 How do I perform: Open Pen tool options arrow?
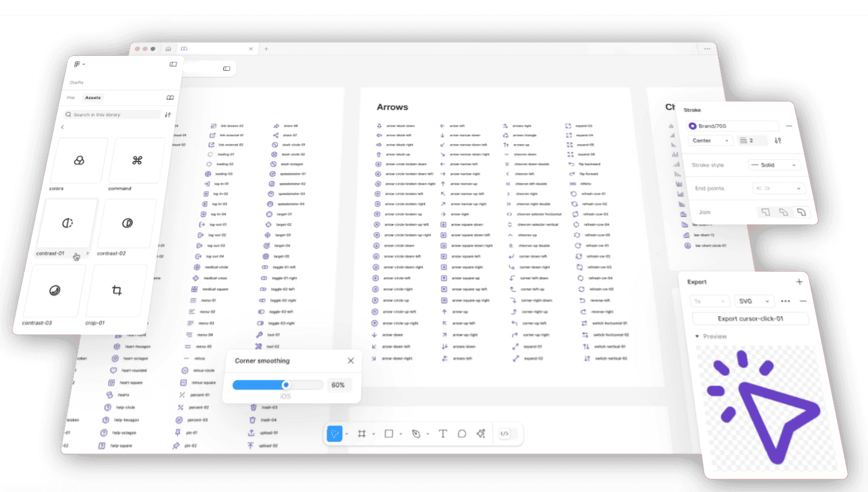click(x=427, y=434)
